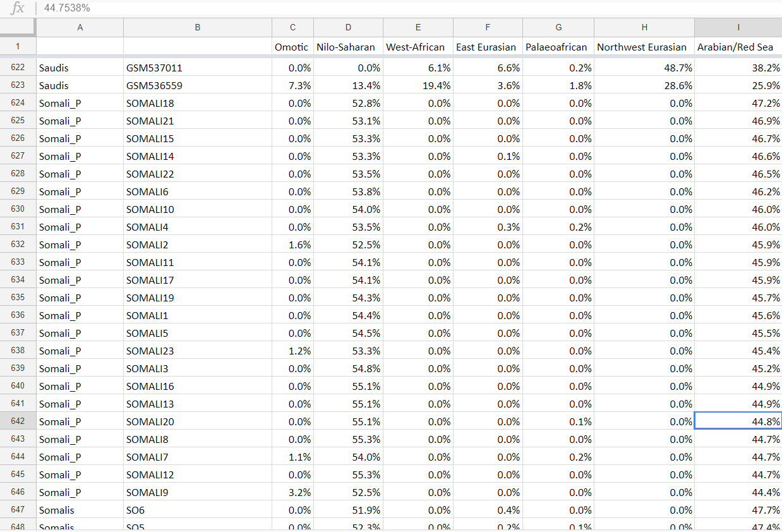Click the fx function icon
This screenshot has height=532, width=782.
click(18, 8)
